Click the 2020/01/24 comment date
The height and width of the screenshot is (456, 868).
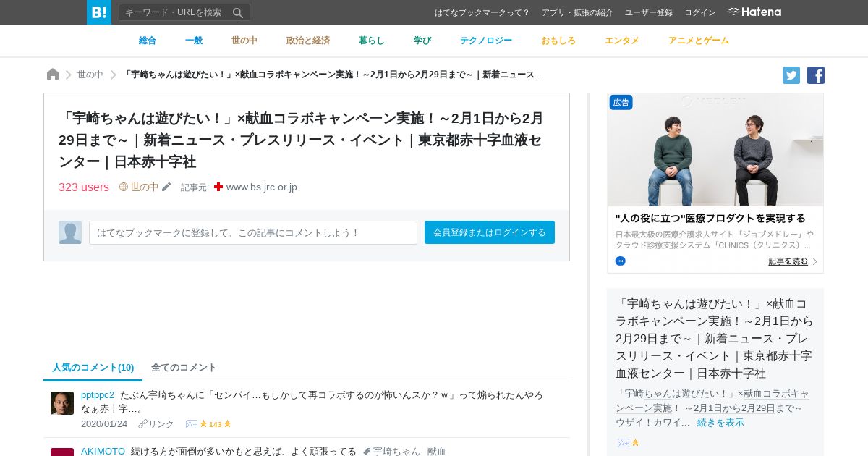click(104, 423)
